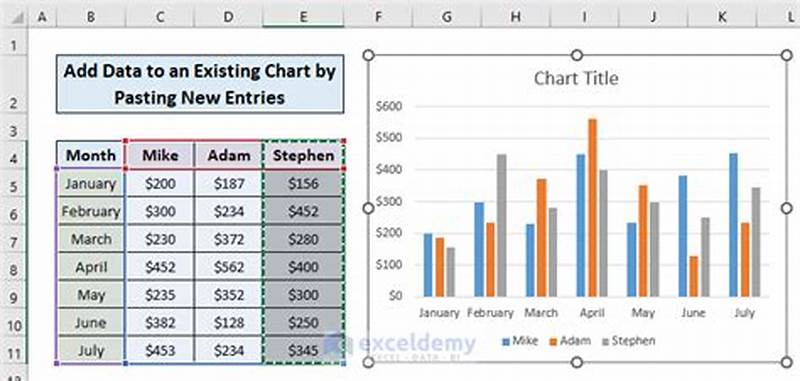Viewport: 800px width, 381px height.
Task: Select the 'January' cell in table
Action: point(91,184)
